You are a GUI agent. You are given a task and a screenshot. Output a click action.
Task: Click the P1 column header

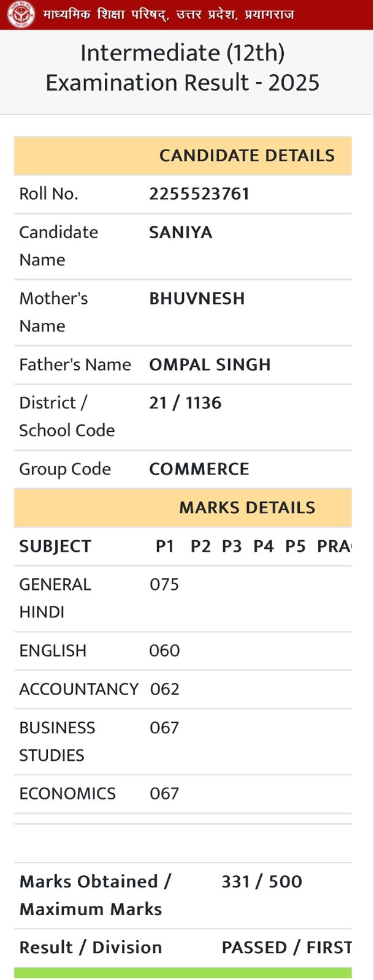coord(165,546)
